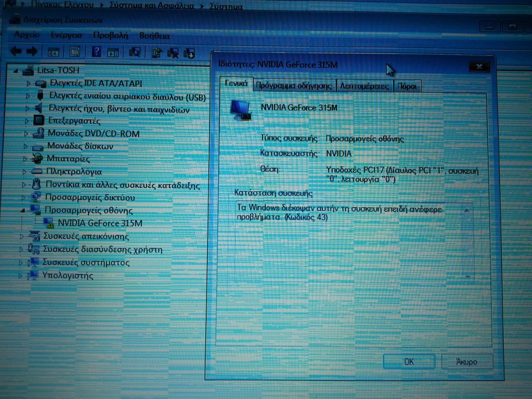Open Help using the question mark icon
This screenshot has width=532, height=399.
point(96,52)
